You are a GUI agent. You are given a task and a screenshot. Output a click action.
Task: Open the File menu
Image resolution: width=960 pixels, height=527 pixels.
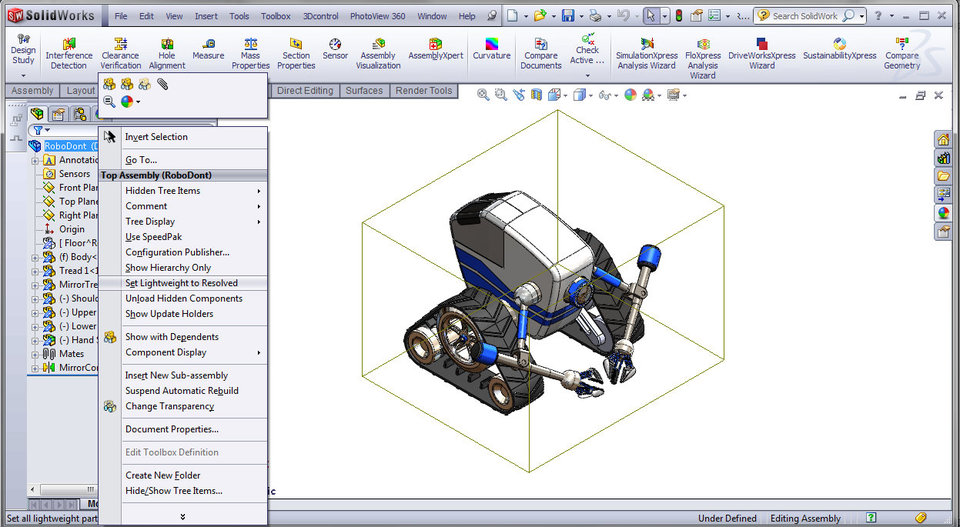121,16
